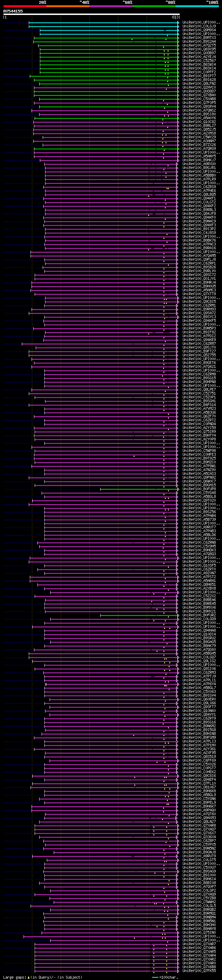
Task: Select hit UniRef100_B9SB26
Action: (199, 267)
